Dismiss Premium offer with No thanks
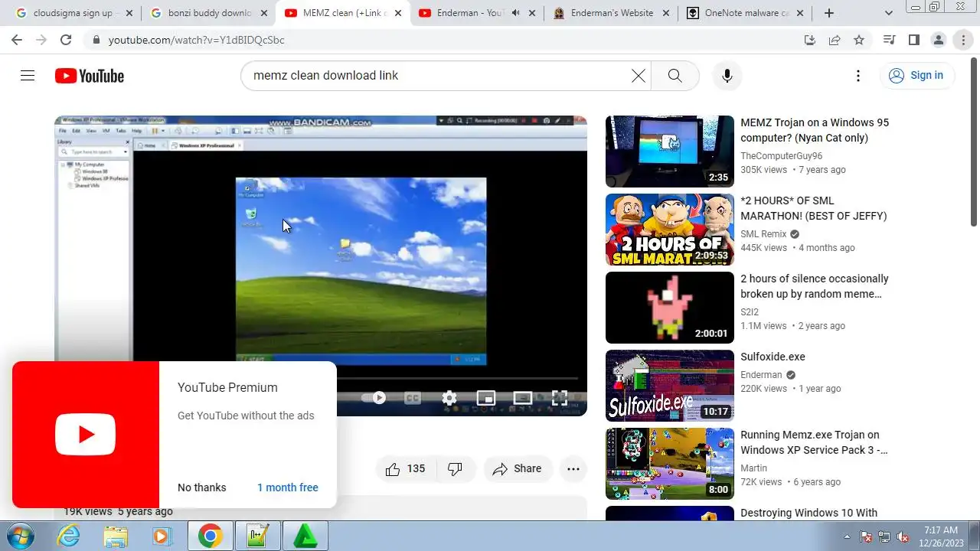Image resolution: width=980 pixels, height=551 pixels. tap(202, 487)
